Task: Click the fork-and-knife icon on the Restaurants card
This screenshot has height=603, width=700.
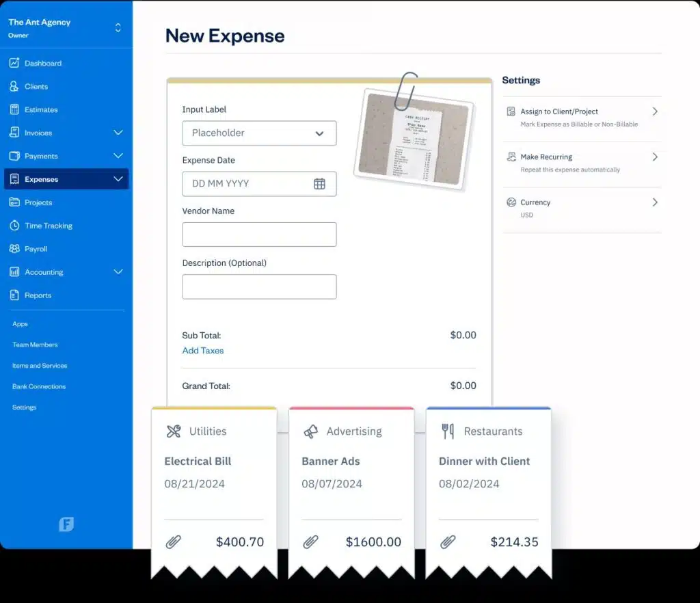Action: (x=448, y=431)
